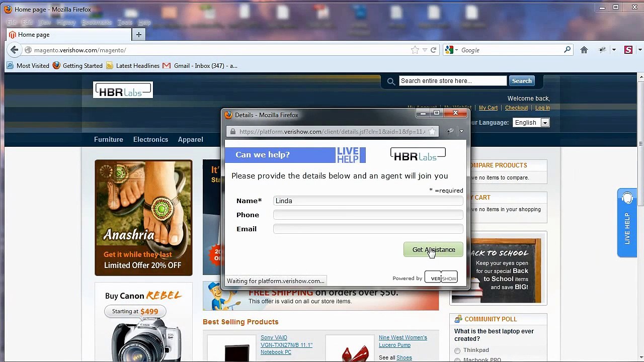The image size is (644, 362).
Task: Expand the Details window toolbar dropdown arrow
Action: point(461,131)
